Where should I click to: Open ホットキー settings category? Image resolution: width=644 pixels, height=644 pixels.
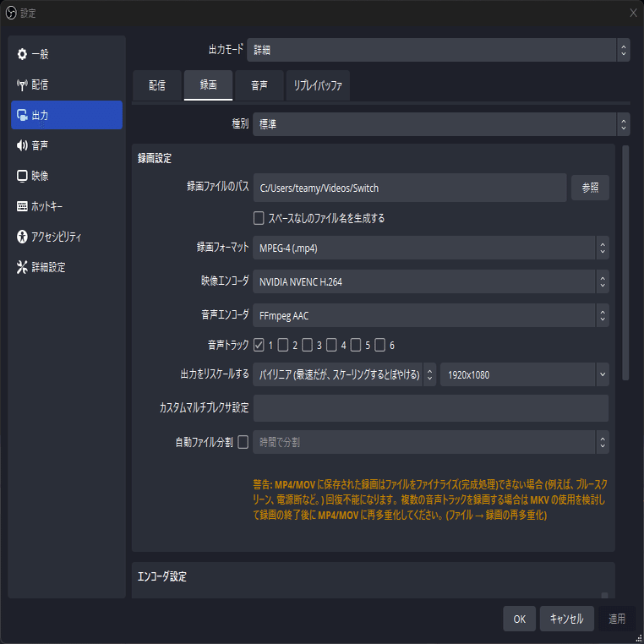coord(67,206)
